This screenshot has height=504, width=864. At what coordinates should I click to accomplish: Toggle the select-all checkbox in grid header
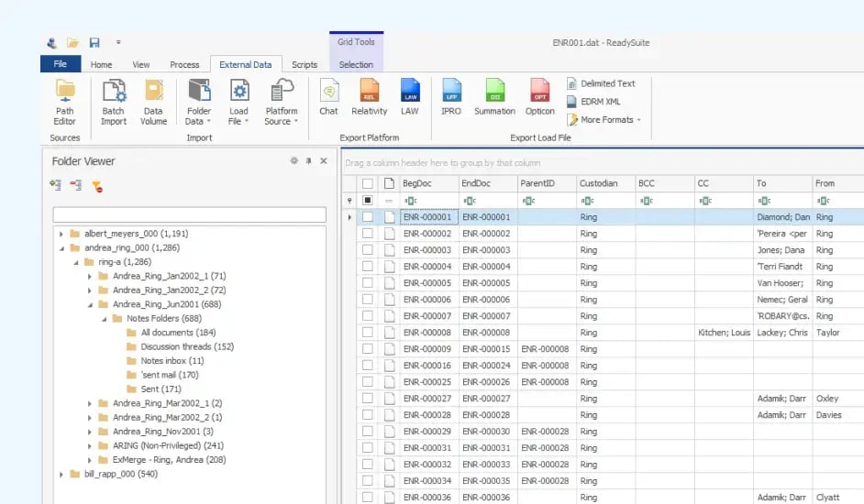click(368, 183)
